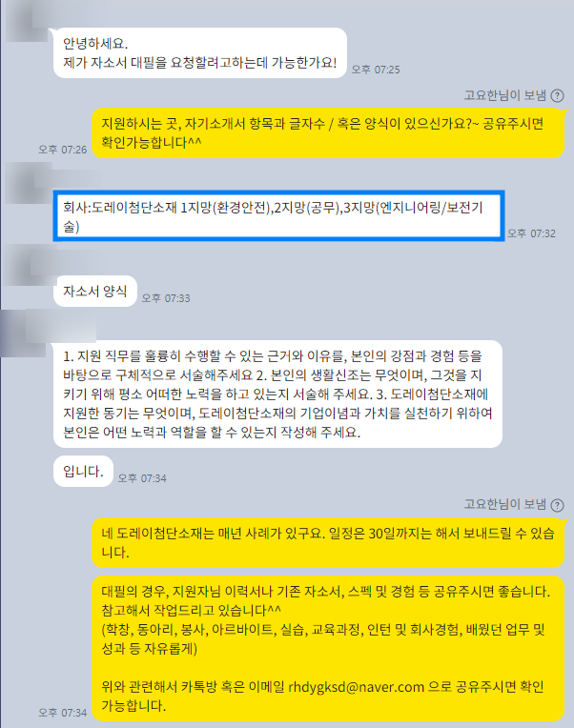574x728 pixels.
Task: Click the second 고요한님이 보냄 sender label
Action: point(504,504)
